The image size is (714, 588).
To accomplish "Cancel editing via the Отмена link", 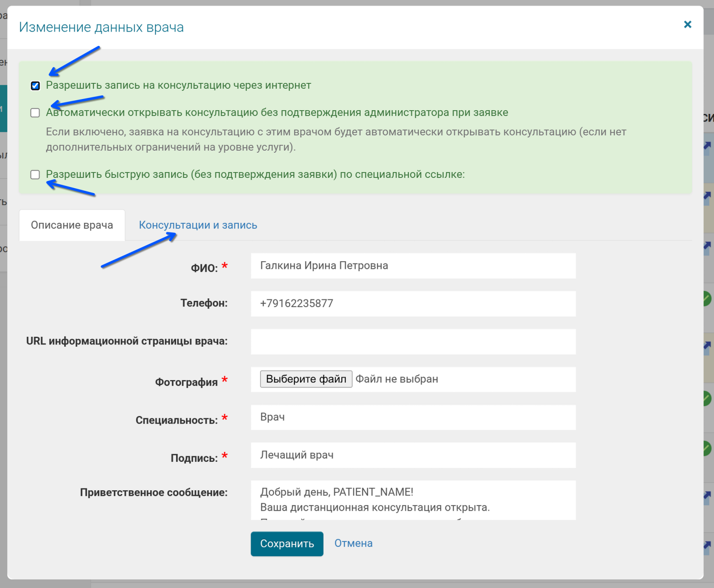I will 353,543.
